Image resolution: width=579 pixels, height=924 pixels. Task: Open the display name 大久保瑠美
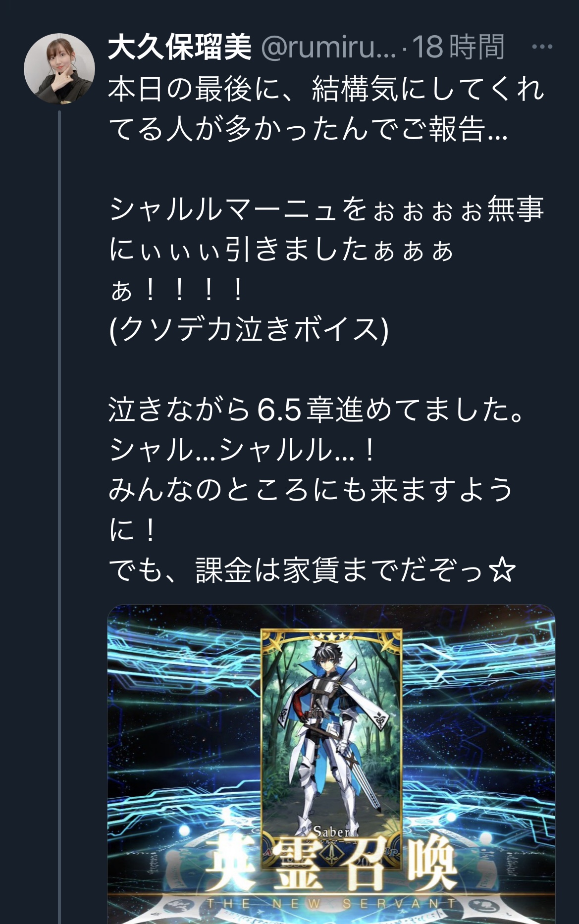click(x=180, y=48)
